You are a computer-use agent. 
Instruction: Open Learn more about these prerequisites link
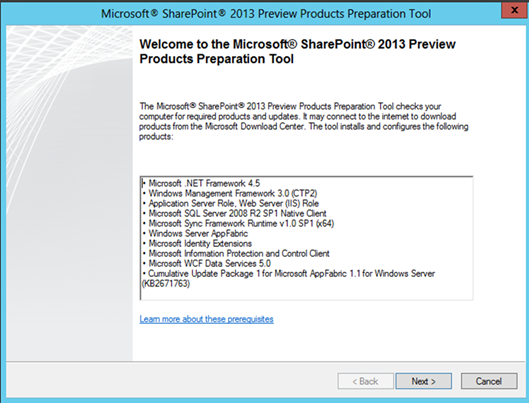pos(206,319)
